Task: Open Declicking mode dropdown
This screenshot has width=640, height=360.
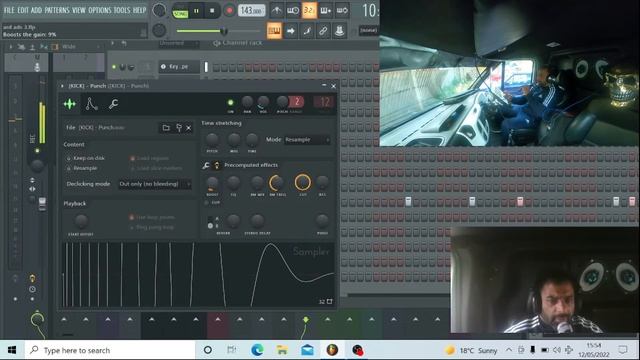Action: 155,184
